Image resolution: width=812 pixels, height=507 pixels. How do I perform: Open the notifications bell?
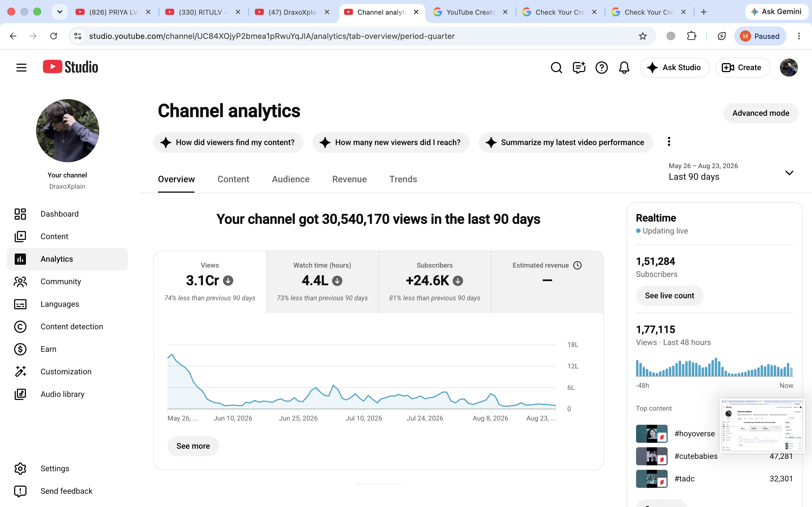(624, 67)
